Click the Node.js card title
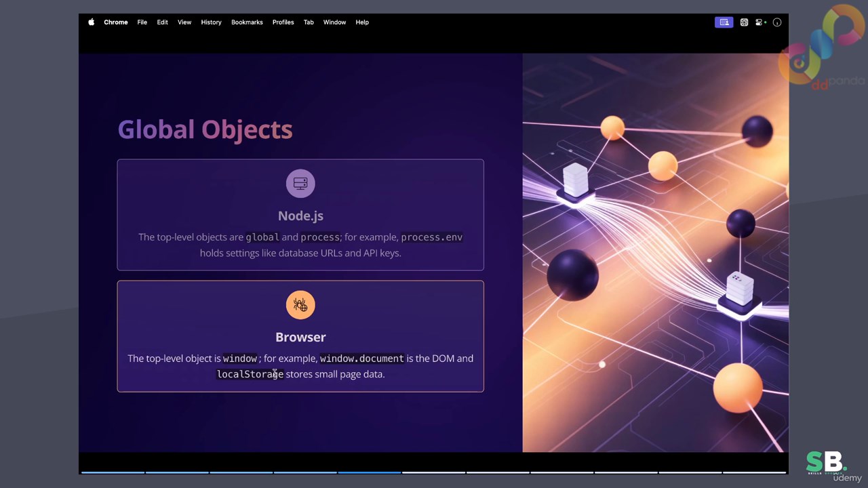This screenshot has height=488, width=868. [300, 216]
